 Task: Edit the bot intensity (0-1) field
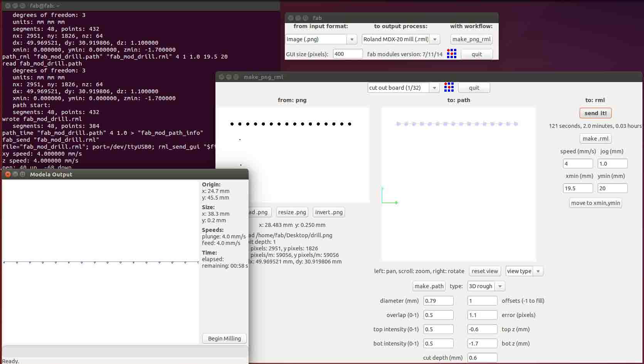(x=438, y=344)
